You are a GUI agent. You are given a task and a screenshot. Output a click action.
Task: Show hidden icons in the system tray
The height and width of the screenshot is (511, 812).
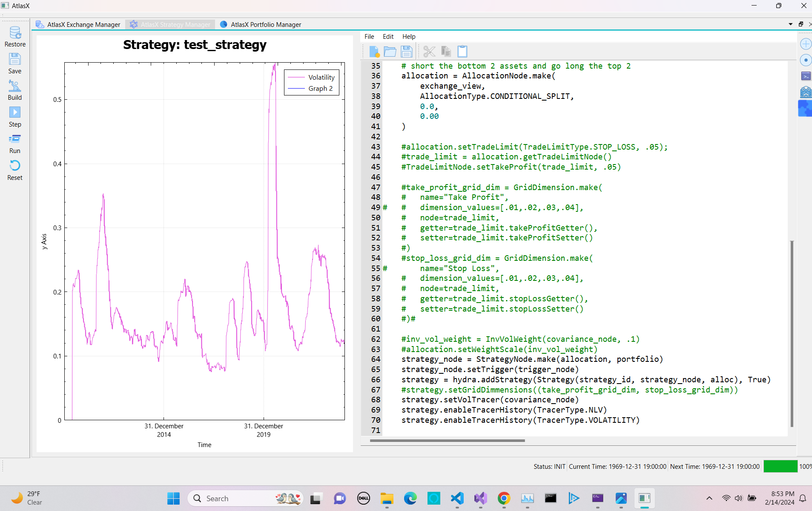(709, 498)
